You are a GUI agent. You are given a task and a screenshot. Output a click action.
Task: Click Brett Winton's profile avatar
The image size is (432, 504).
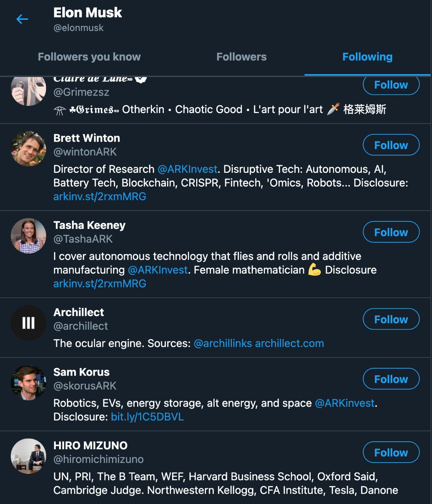[28, 149]
